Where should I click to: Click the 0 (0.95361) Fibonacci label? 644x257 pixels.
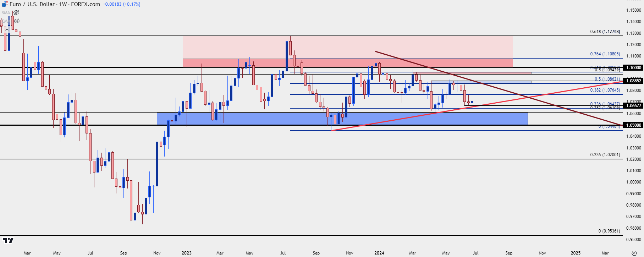point(609,231)
